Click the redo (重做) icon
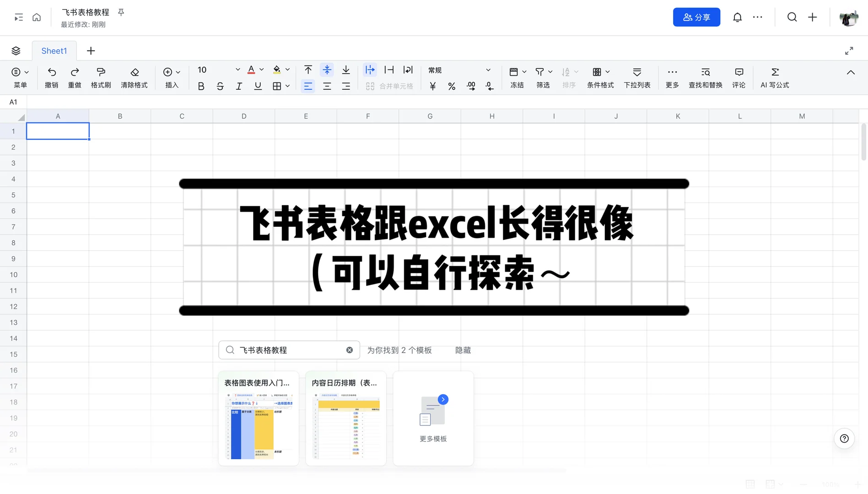The image size is (868, 494). tap(75, 72)
